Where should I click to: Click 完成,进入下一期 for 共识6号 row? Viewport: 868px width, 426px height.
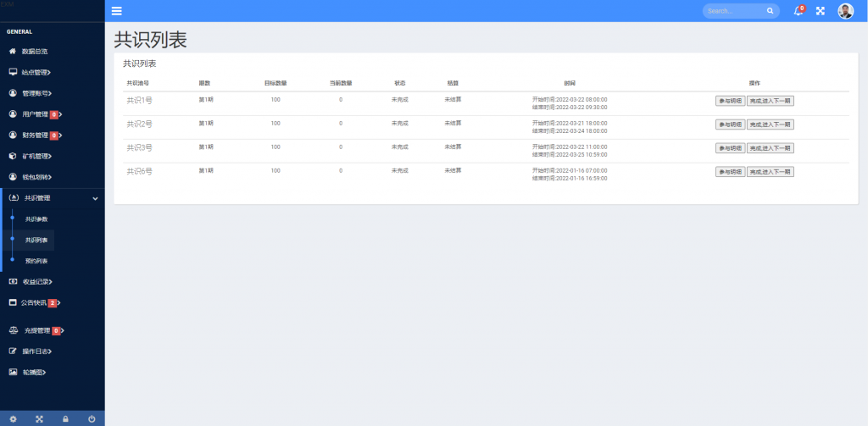point(770,172)
